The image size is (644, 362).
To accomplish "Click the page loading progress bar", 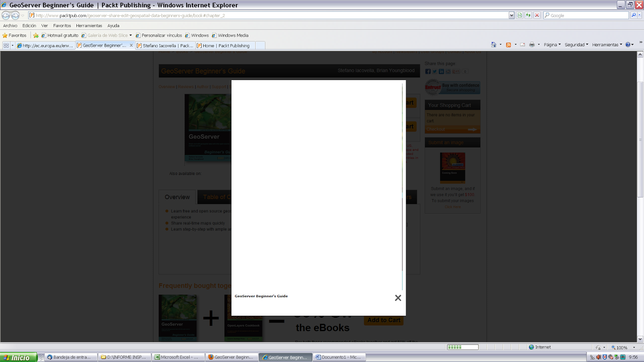I will (x=463, y=347).
